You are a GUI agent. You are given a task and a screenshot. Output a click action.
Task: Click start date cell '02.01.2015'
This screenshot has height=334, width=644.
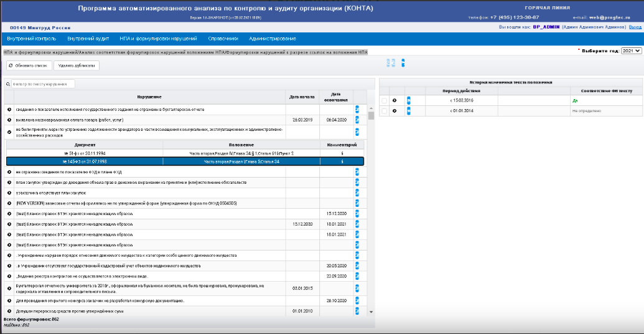(x=302, y=289)
